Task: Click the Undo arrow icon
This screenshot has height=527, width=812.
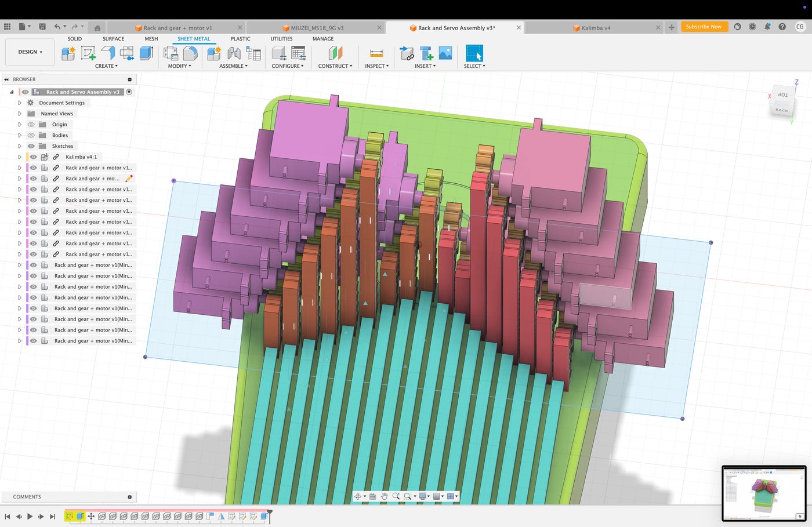Action: pyautogui.click(x=57, y=27)
